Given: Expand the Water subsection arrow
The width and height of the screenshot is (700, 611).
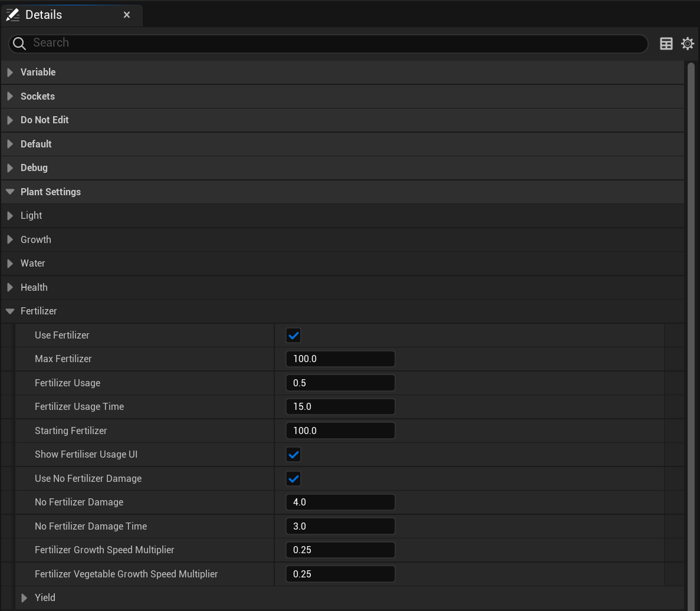Looking at the screenshot, I should 10,264.
